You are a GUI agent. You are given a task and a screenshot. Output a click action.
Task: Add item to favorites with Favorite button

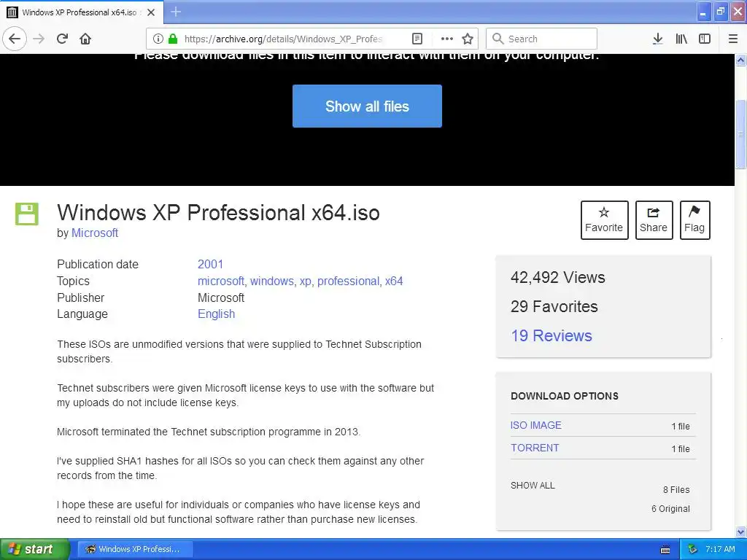point(604,220)
